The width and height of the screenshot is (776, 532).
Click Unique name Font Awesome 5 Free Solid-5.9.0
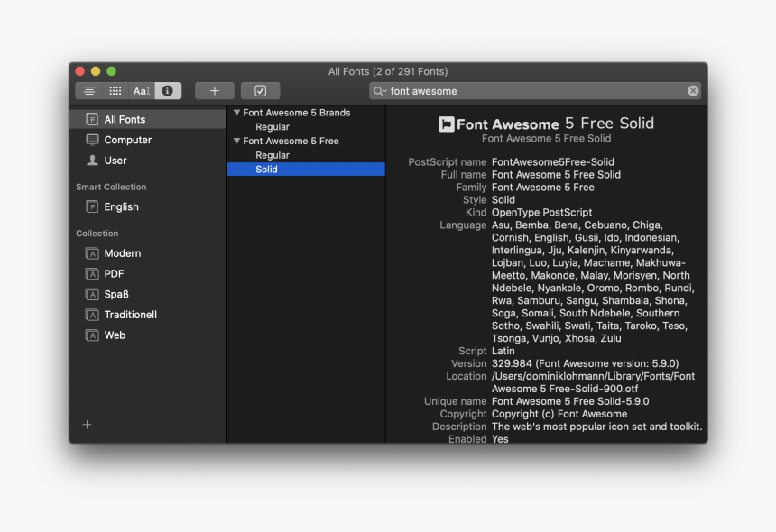point(570,401)
